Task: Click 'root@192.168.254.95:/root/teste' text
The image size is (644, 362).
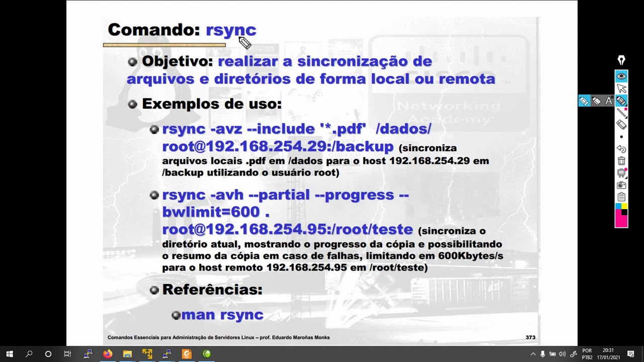Action: pos(287,229)
